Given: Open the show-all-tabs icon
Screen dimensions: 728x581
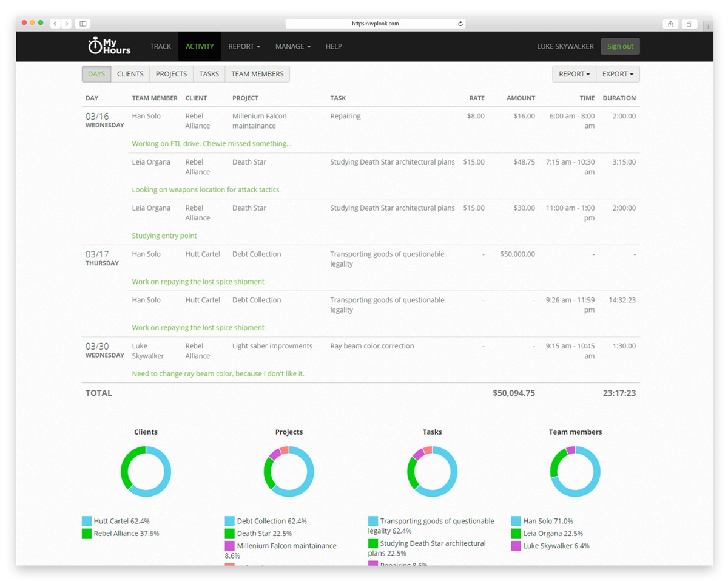Looking at the screenshot, I should click(689, 23).
